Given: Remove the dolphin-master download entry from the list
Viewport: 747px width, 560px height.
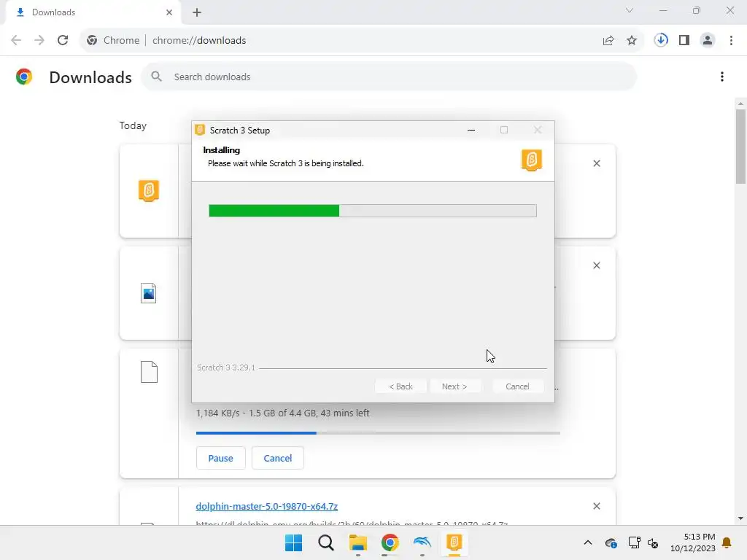Looking at the screenshot, I should (x=597, y=506).
